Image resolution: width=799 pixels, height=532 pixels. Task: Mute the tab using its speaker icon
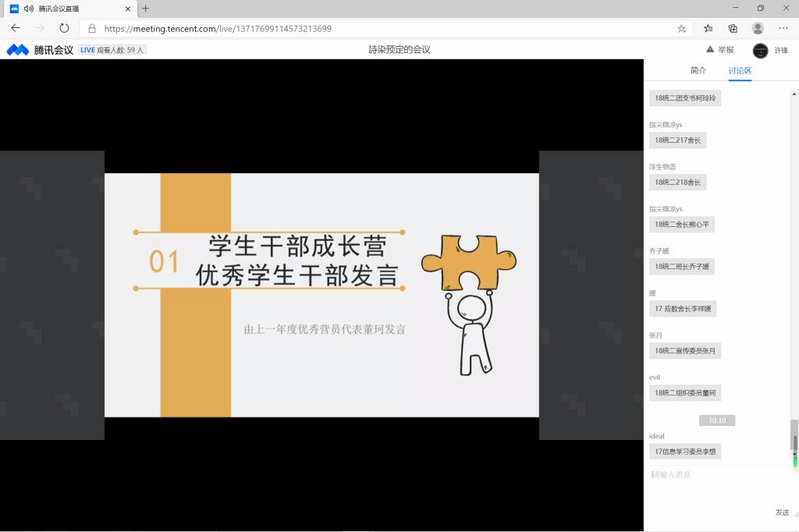(x=29, y=9)
